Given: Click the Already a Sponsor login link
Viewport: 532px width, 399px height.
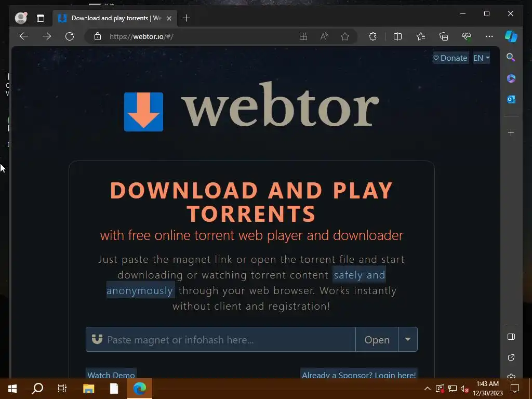Looking at the screenshot, I should point(358,374).
